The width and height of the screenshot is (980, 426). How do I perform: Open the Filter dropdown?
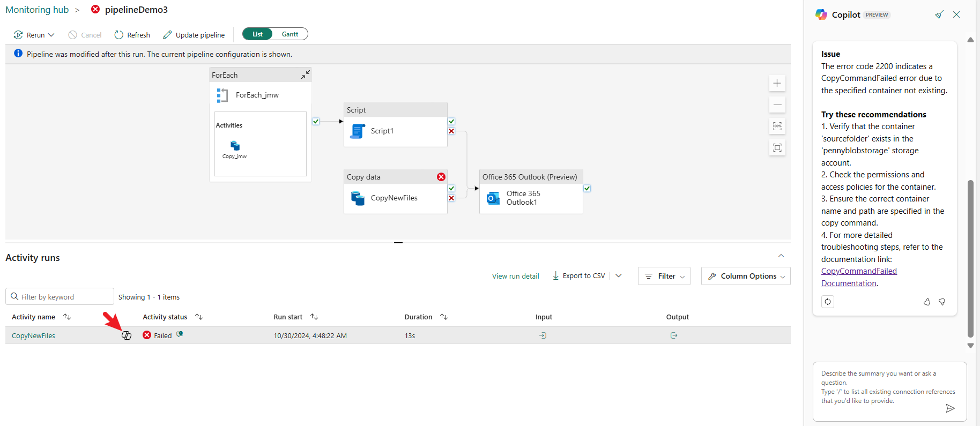(x=664, y=276)
